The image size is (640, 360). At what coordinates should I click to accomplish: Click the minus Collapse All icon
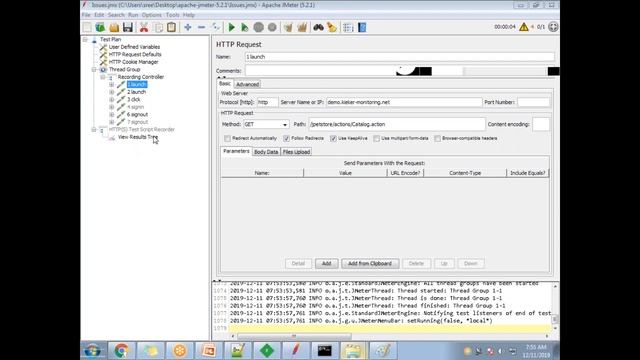(x=202, y=27)
